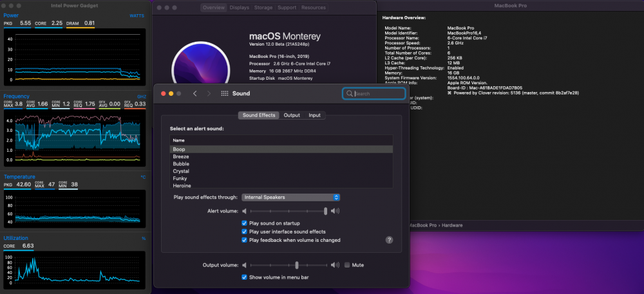Minimize the Sound preferences window
This screenshot has height=294, width=644.
point(171,93)
